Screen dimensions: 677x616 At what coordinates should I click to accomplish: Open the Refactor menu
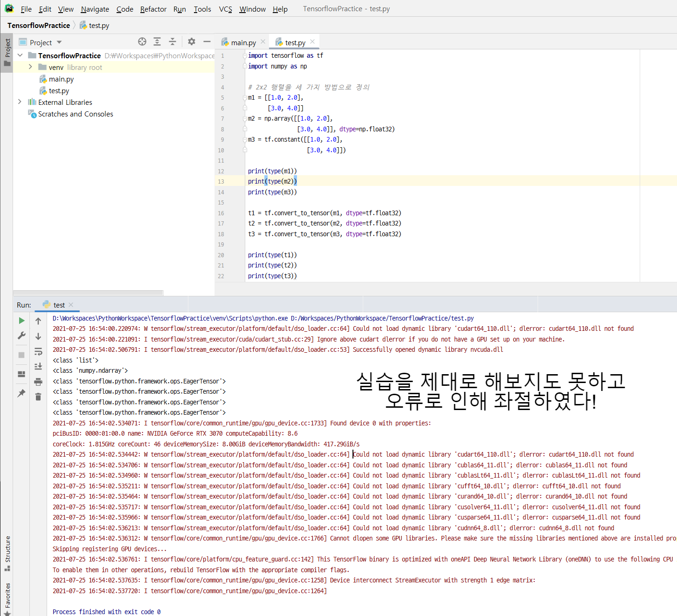click(153, 9)
